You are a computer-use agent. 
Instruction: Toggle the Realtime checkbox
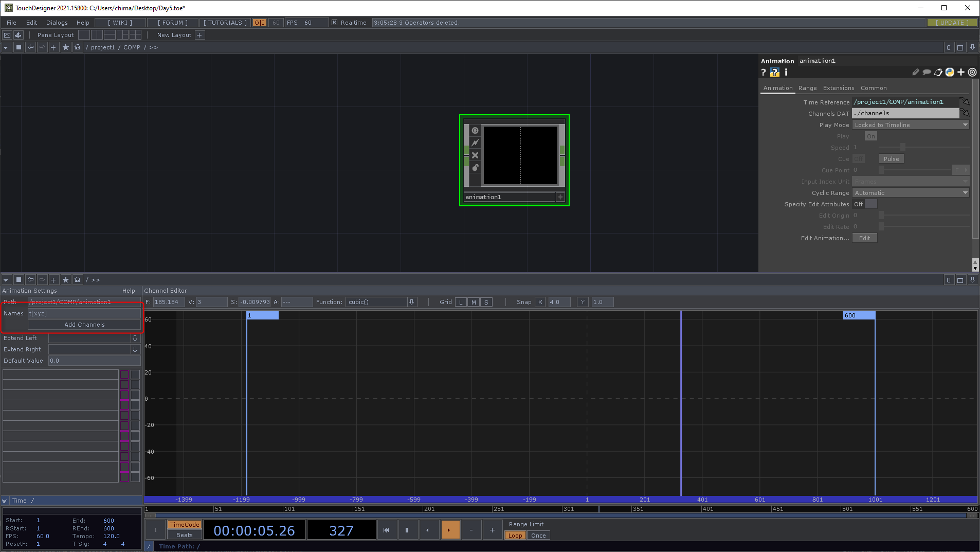(335, 23)
